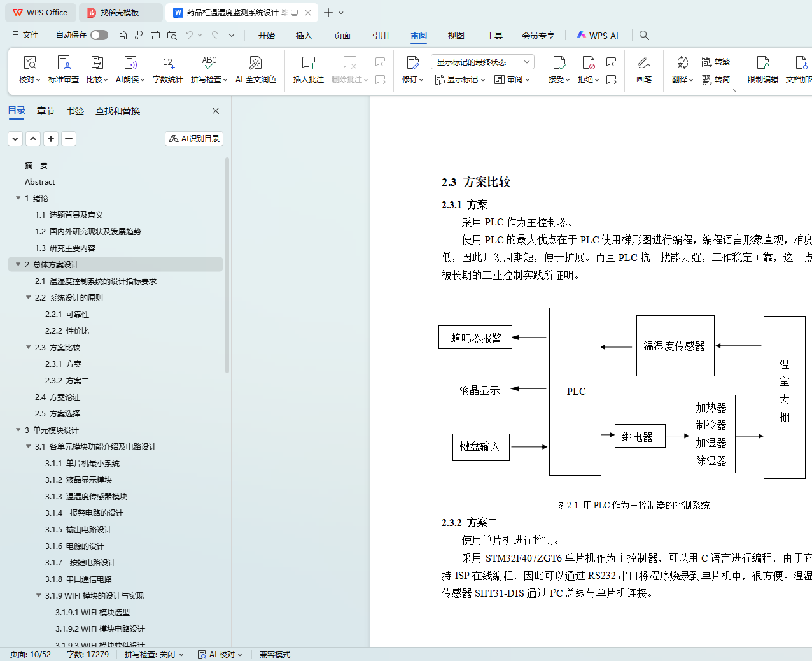
Task: Open the 显示标记的最终状态 dropdown
Action: tap(482, 62)
